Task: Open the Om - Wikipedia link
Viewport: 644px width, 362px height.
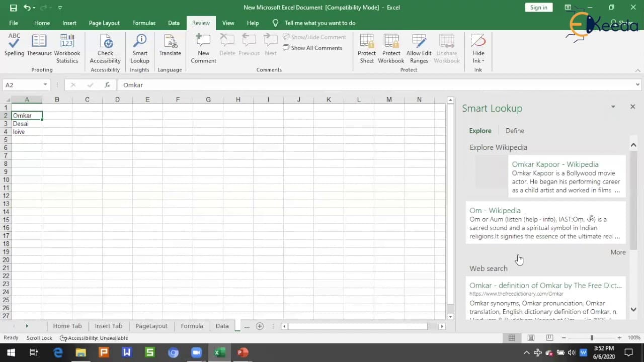Action: tap(495, 211)
